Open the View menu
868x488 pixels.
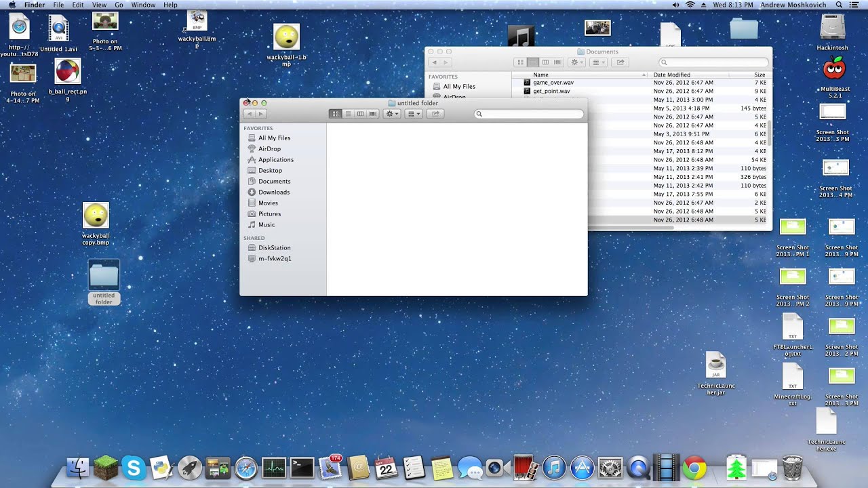[99, 5]
